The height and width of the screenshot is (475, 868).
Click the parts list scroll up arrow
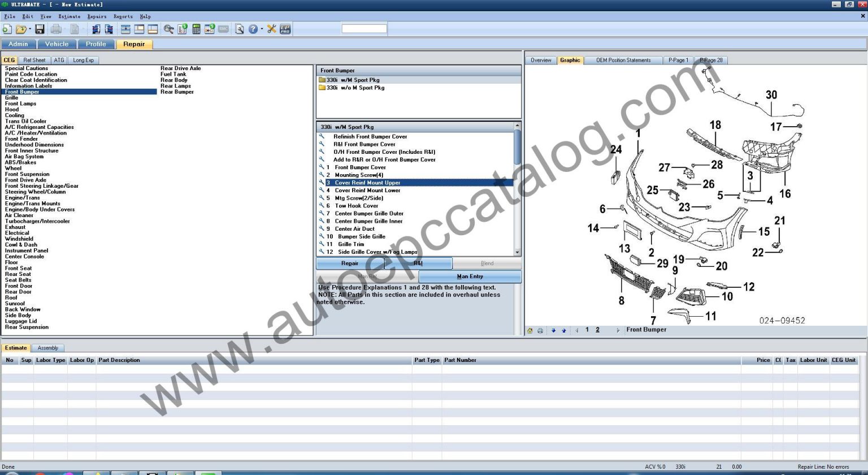pos(517,125)
